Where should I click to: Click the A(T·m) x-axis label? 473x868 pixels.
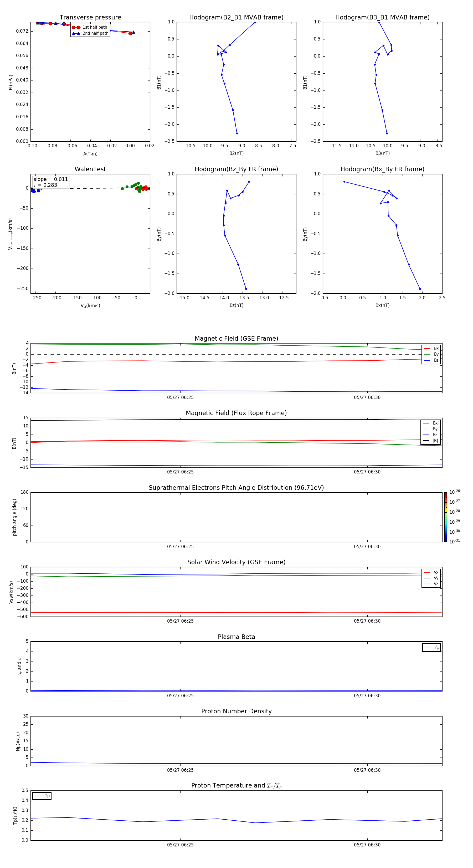point(90,154)
